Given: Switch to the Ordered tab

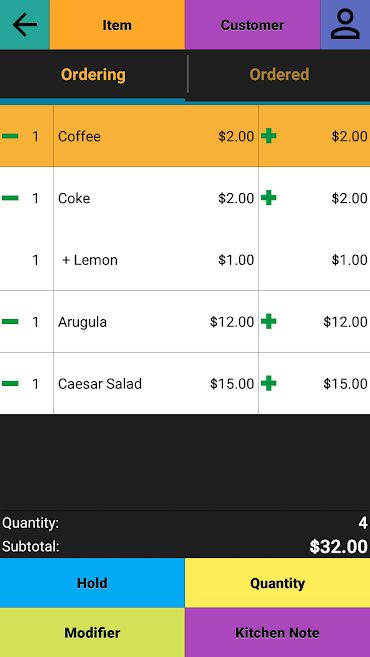Looking at the screenshot, I should [x=279, y=75].
